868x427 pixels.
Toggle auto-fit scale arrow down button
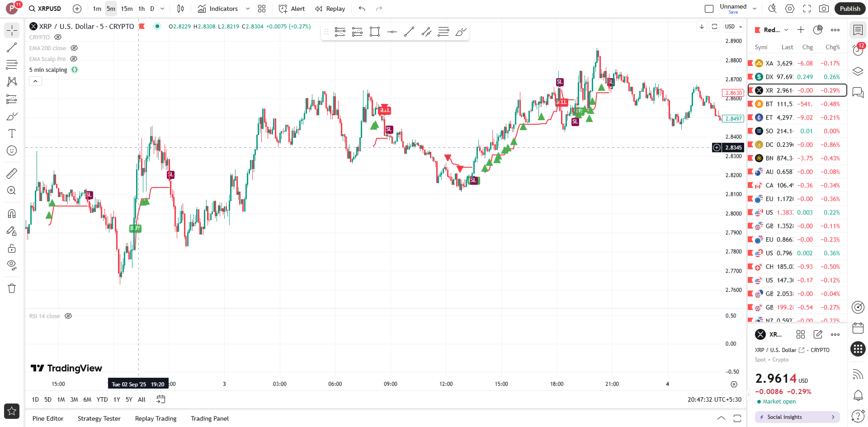pyautogui.click(x=702, y=27)
